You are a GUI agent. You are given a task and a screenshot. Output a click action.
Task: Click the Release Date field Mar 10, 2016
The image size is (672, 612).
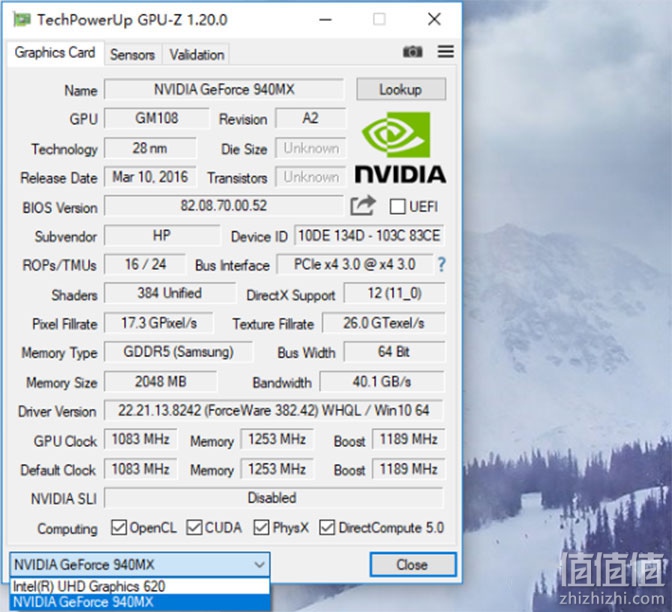(150, 177)
